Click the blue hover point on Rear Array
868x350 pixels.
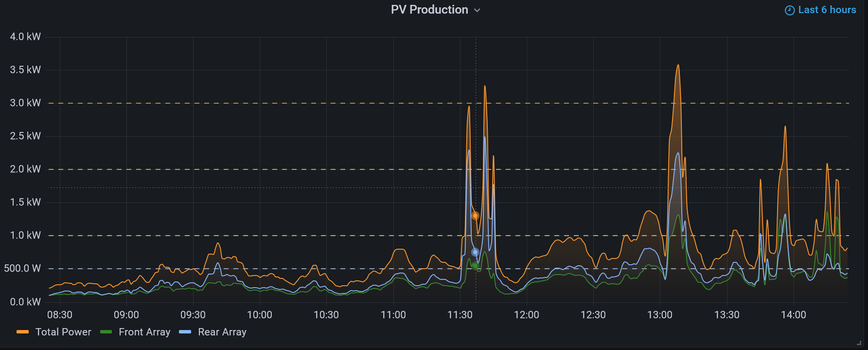[475, 252]
